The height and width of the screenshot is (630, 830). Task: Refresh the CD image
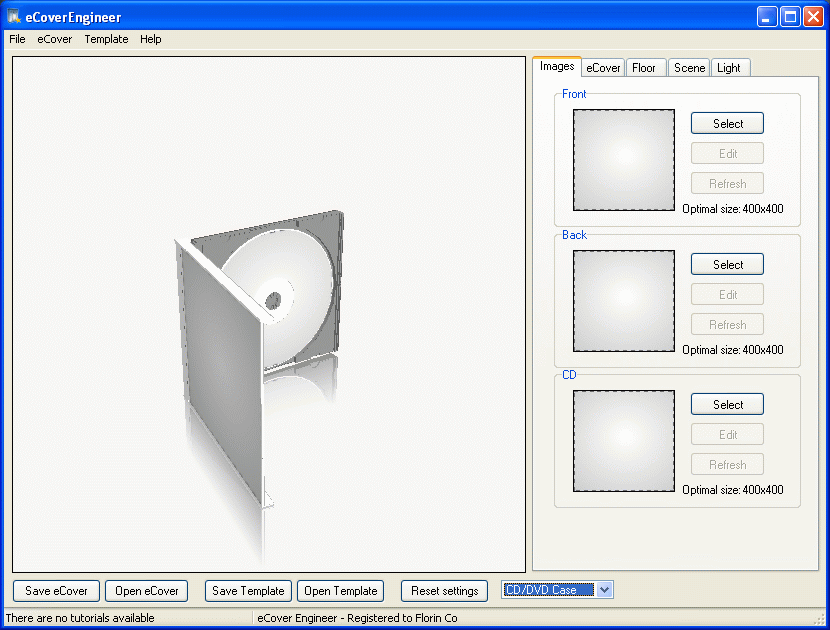pyautogui.click(x=727, y=464)
